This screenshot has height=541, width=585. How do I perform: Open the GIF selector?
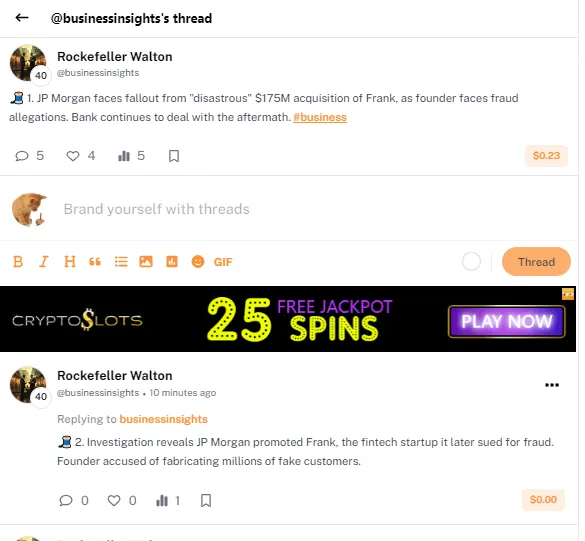click(223, 262)
